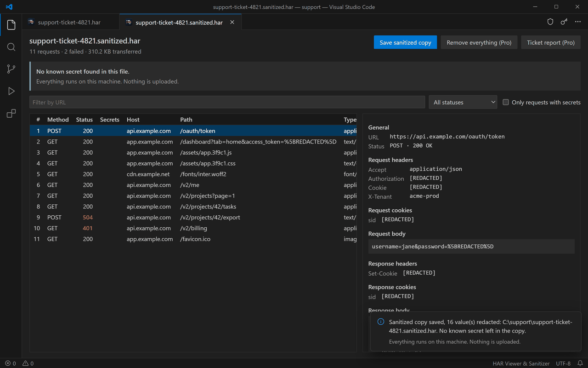Select request row /oauth/token
Viewport: 588px width, 368px height.
coord(193,131)
